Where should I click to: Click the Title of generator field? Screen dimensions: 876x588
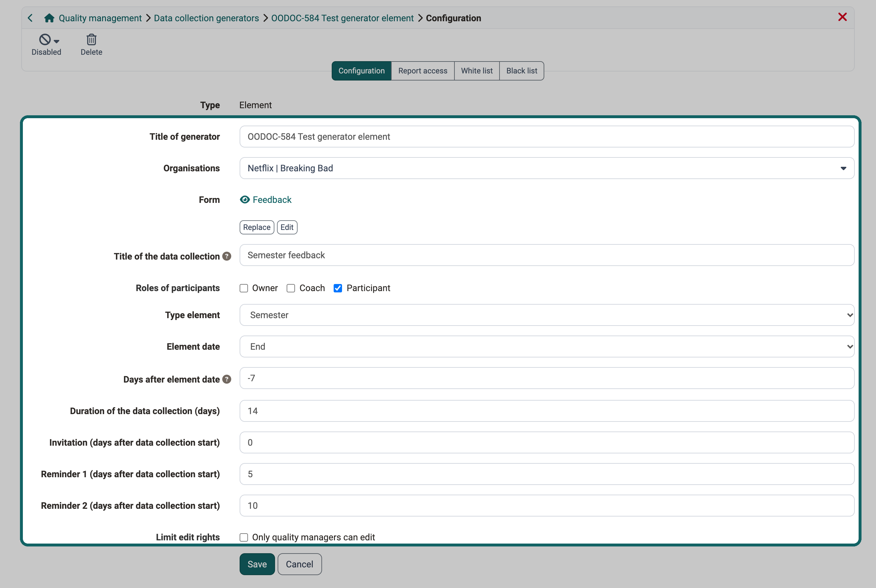(547, 137)
